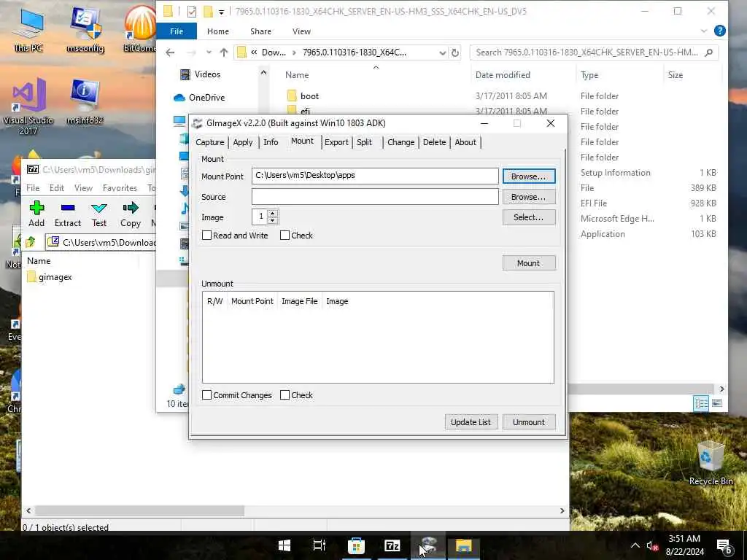Enable the Read and Write checkbox
The width and height of the screenshot is (747, 560).
[206, 236]
